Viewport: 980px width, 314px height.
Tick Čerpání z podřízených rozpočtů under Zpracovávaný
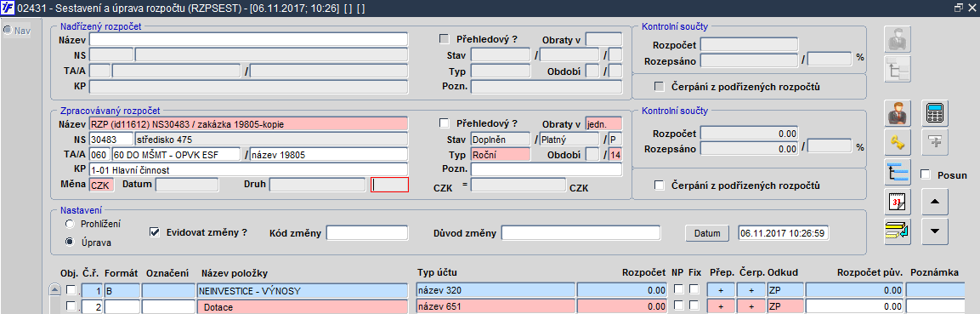[659, 186]
